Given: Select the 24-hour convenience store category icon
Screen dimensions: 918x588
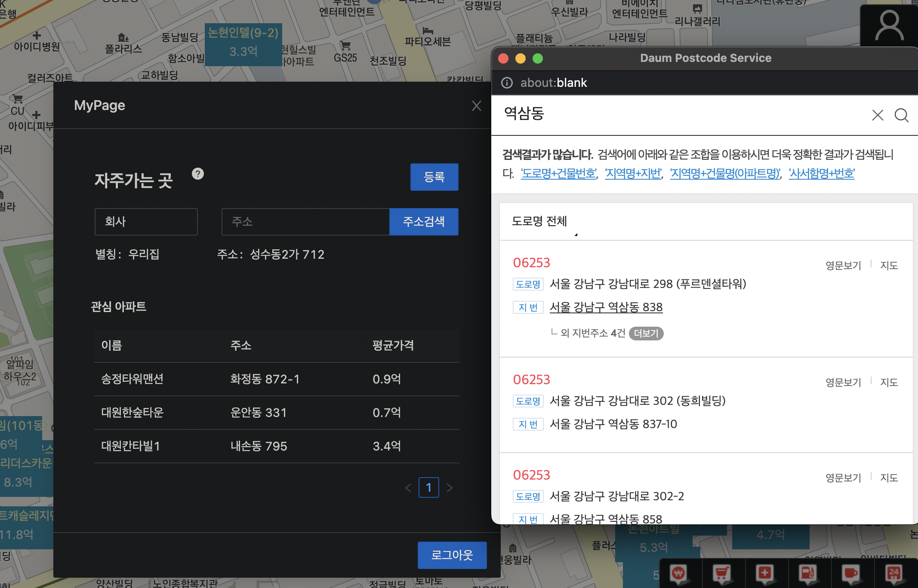Looking at the screenshot, I should click(x=894, y=574).
